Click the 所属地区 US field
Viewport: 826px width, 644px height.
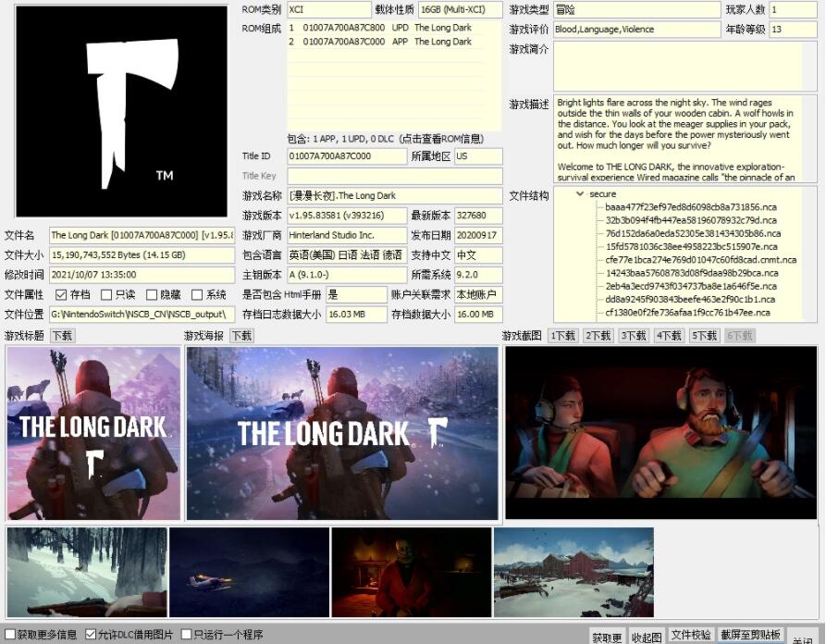478,156
